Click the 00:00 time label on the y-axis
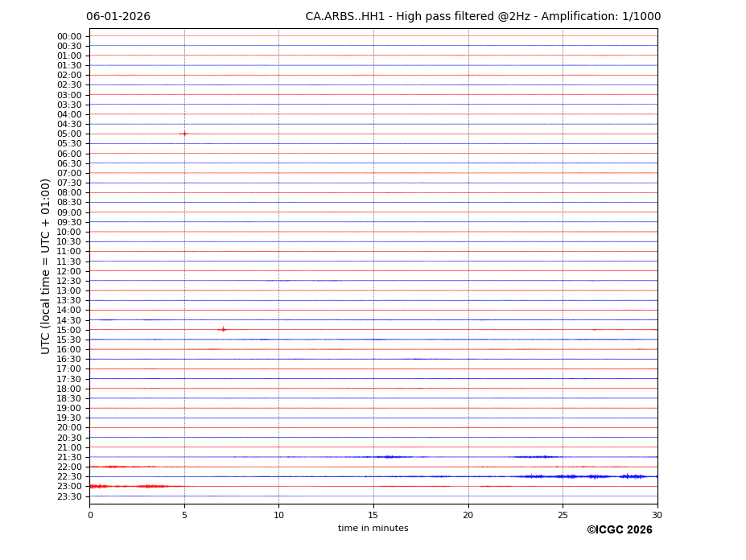This screenshot has height=560, width=746. pos(69,36)
